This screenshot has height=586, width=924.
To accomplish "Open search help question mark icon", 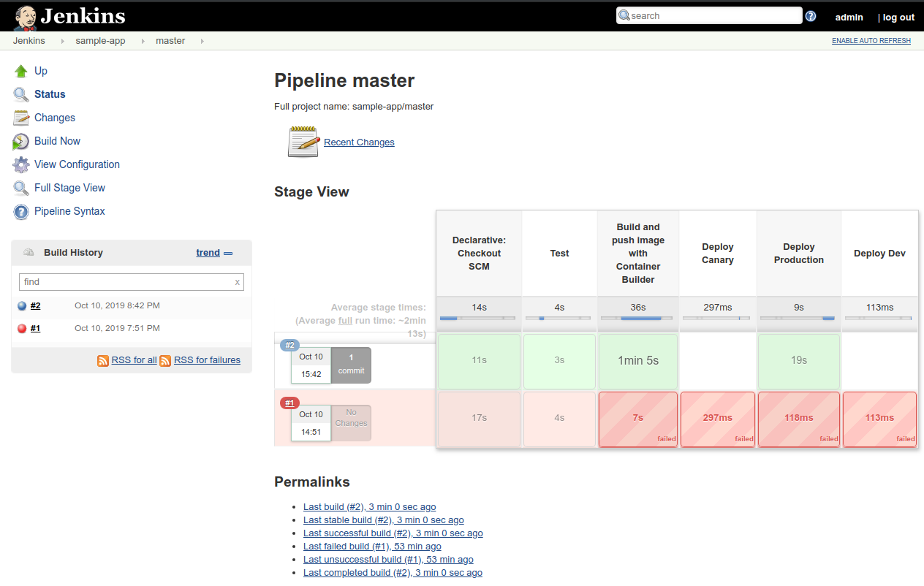I will [x=811, y=16].
